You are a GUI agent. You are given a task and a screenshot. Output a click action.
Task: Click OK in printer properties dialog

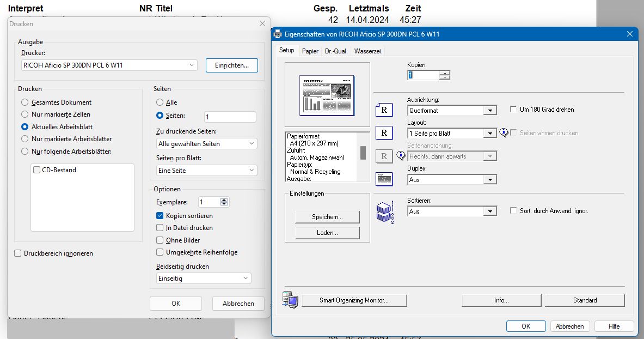pos(526,326)
